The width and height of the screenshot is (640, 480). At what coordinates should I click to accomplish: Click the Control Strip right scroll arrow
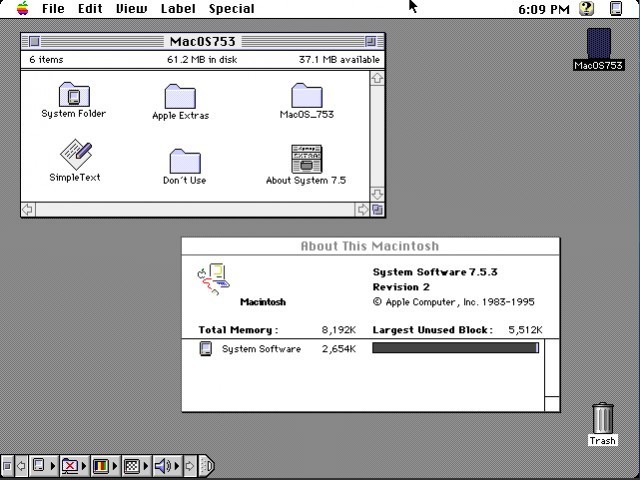point(190,466)
